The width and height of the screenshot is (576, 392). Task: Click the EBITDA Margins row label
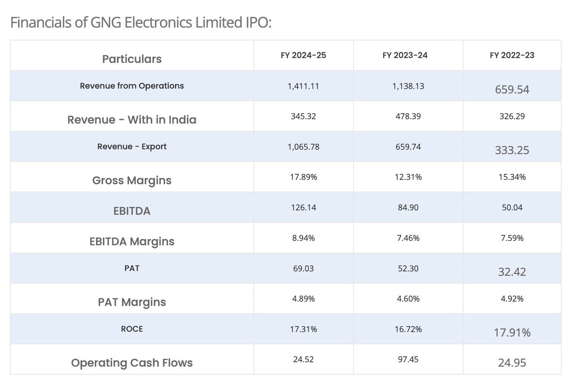(x=132, y=241)
